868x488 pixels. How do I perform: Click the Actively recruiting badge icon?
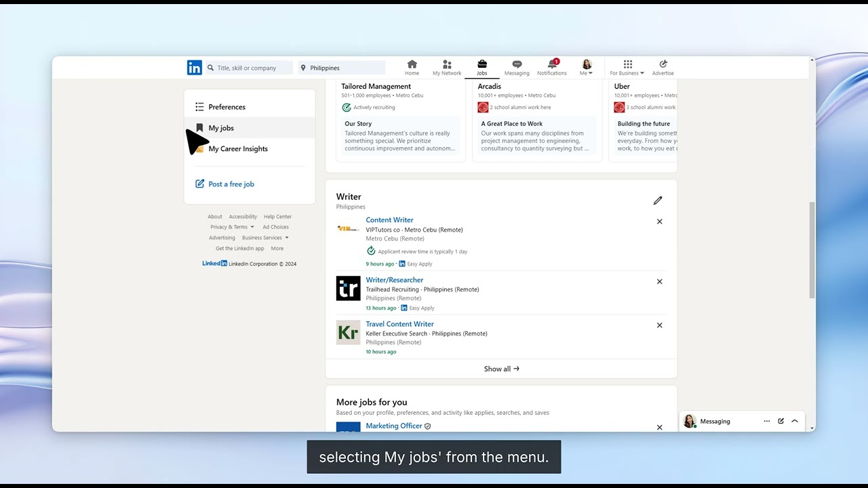point(347,107)
